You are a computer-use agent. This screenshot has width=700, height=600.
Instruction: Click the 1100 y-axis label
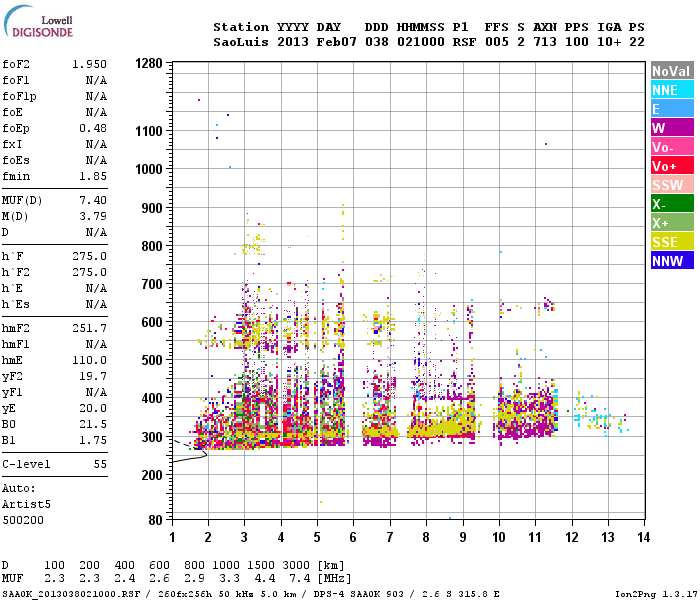click(149, 131)
